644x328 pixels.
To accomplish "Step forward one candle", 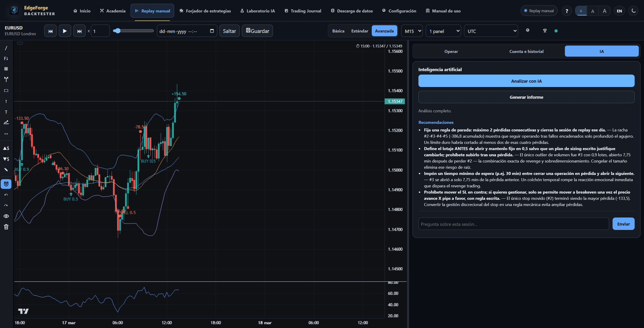I will point(79,31).
